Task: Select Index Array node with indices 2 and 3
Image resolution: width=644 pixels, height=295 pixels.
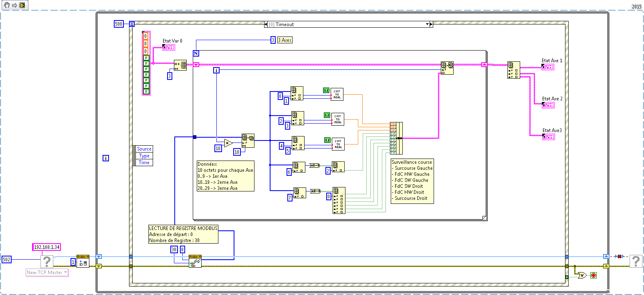Action: point(298,118)
